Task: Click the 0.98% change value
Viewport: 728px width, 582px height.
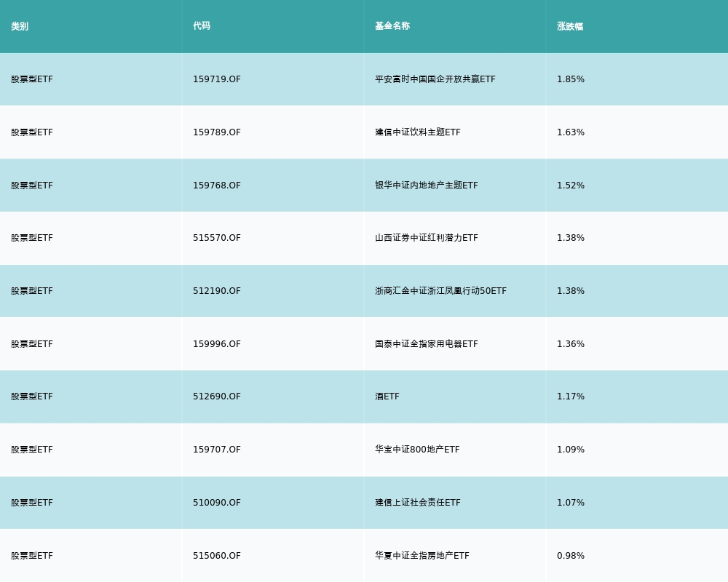Action: tap(571, 556)
